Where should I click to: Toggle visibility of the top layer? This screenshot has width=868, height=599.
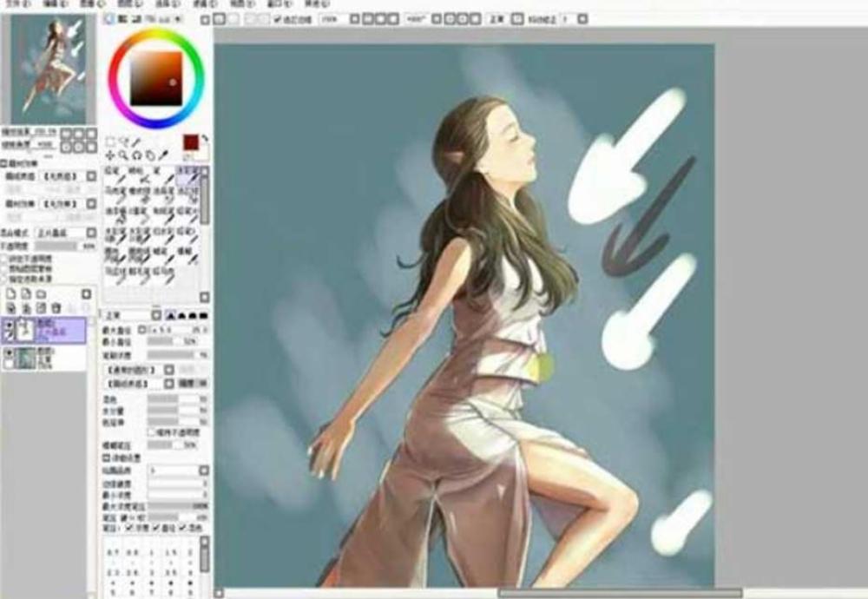tap(9, 325)
